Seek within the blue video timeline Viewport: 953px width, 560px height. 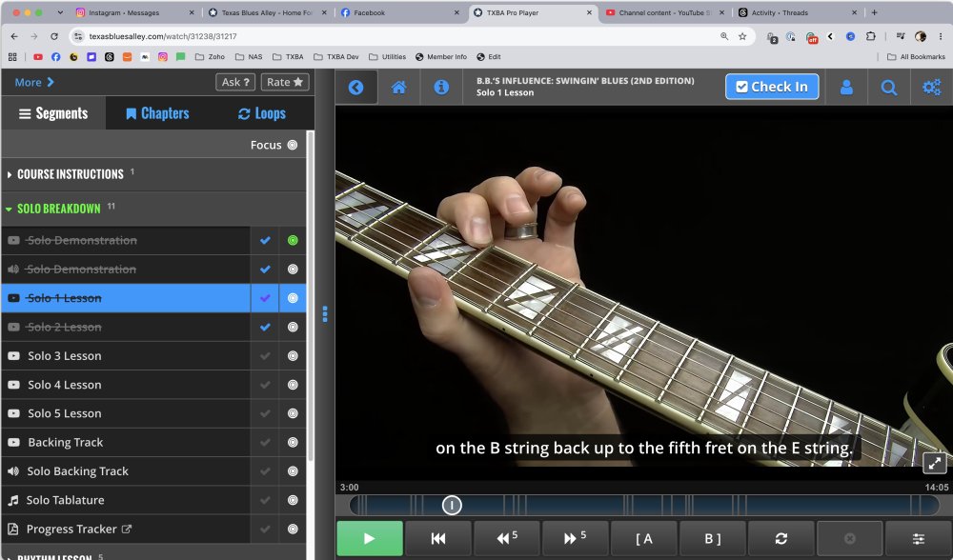pyautogui.click(x=644, y=505)
